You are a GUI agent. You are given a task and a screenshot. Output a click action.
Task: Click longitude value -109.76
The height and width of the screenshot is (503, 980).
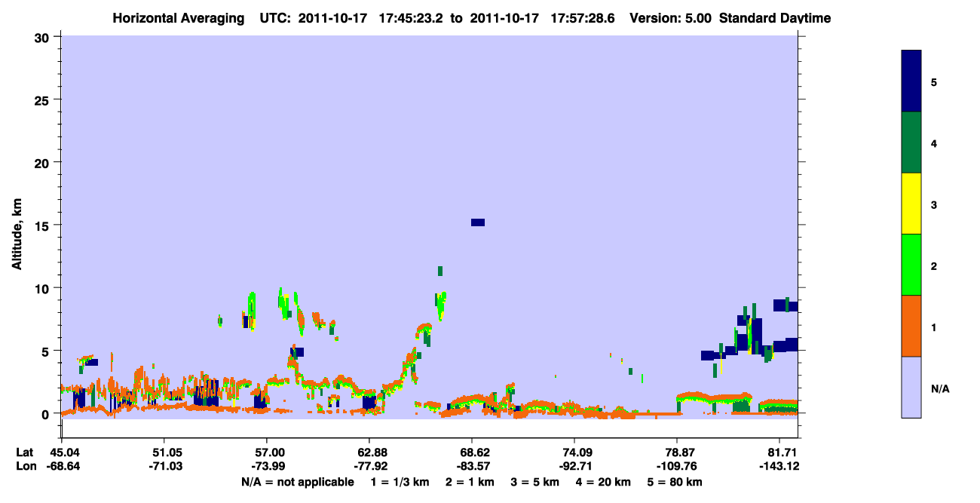pyautogui.click(x=677, y=466)
